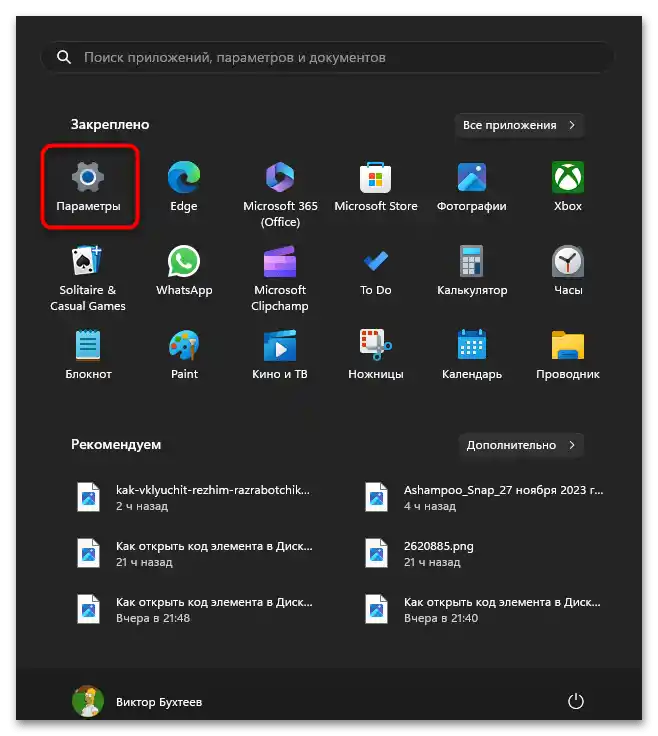Launch Edge browser from pinned apps
658x736 pixels.
(x=184, y=186)
